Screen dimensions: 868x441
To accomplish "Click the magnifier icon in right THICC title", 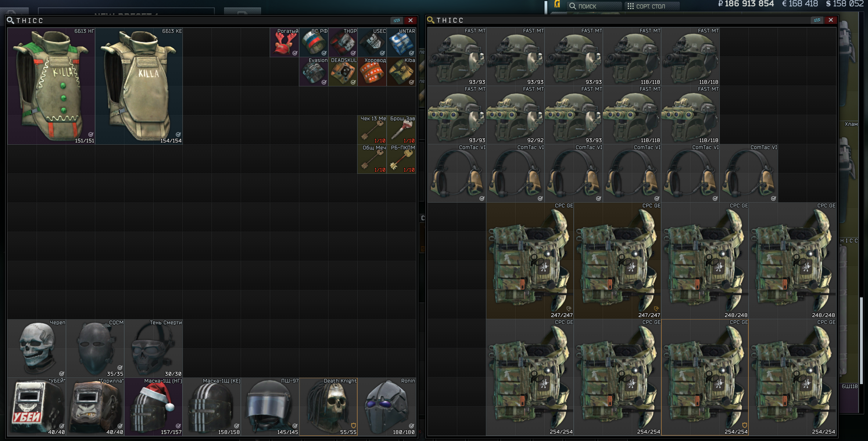I will coord(431,20).
